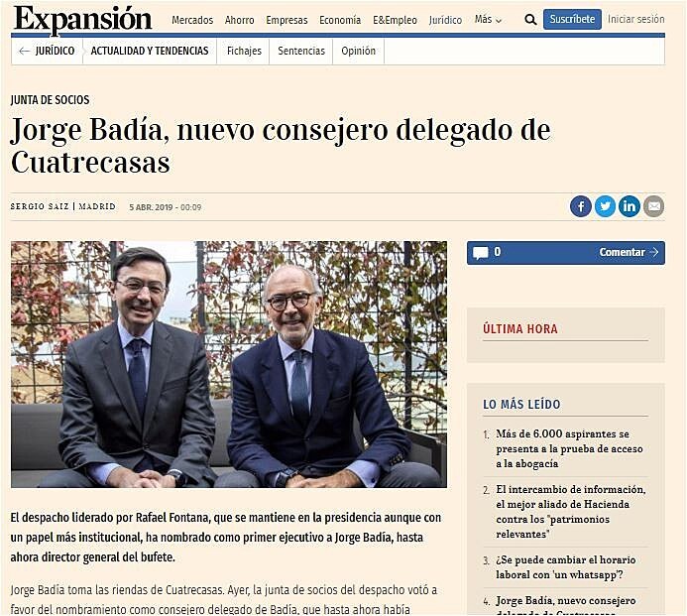Click Iniciar sesión link

point(635,19)
